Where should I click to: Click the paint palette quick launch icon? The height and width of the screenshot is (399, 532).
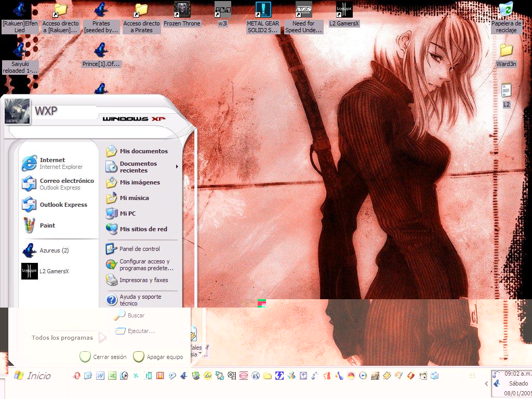tap(398, 376)
